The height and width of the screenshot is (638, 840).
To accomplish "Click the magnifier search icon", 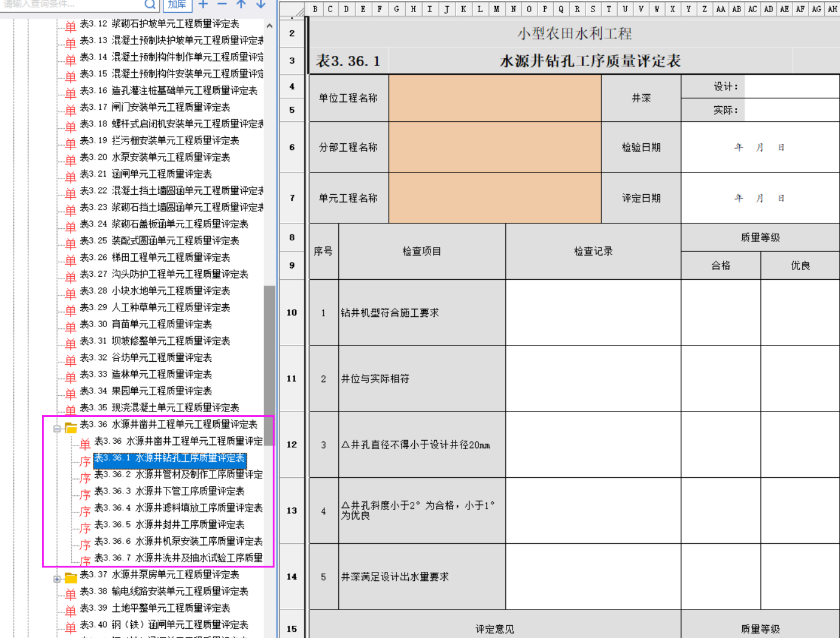I will (150, 4).
